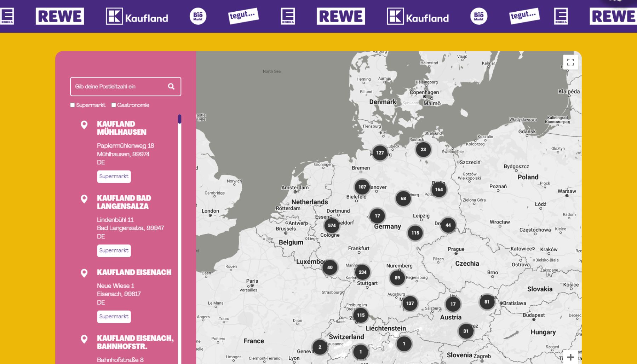Select the Kaufland Eisenach store title
Screen dimensions: 637x364
click(x=134, y=272)
